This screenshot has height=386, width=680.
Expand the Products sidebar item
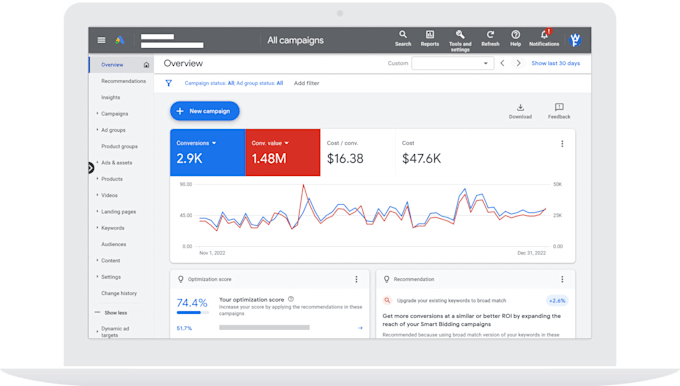97,178
